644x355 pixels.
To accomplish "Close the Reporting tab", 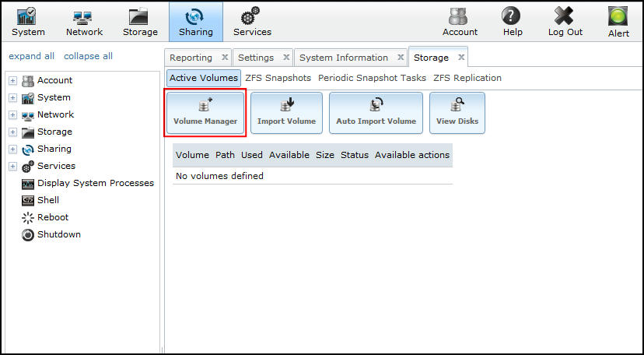I will 225,58.
